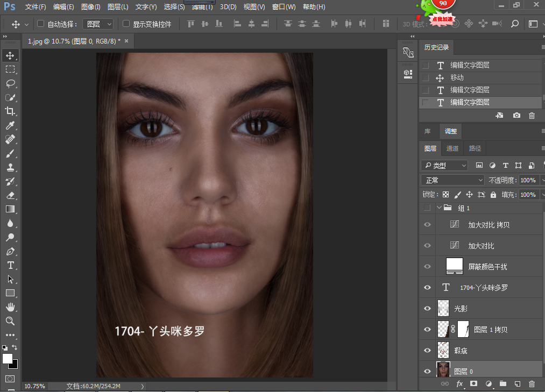Switch to the 通道 tab
The width and height of the screenshot is (545, 392).
point(452,148)
